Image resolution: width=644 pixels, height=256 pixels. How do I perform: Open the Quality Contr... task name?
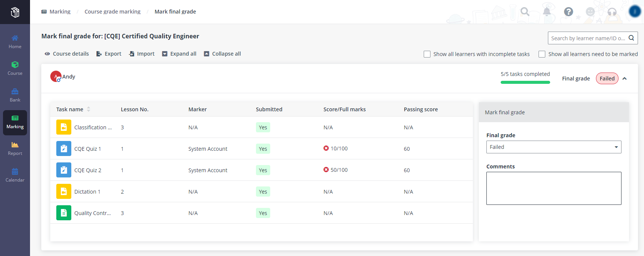coord(93,213)
